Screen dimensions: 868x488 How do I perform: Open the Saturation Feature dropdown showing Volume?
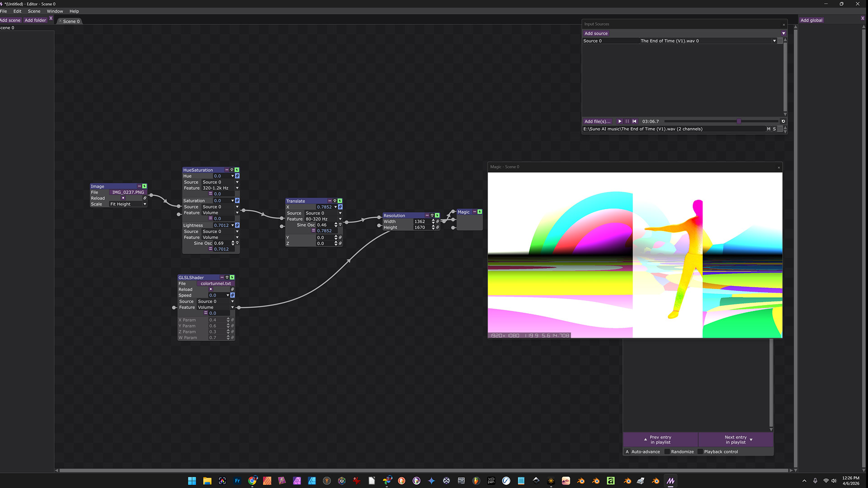[220, 213]
